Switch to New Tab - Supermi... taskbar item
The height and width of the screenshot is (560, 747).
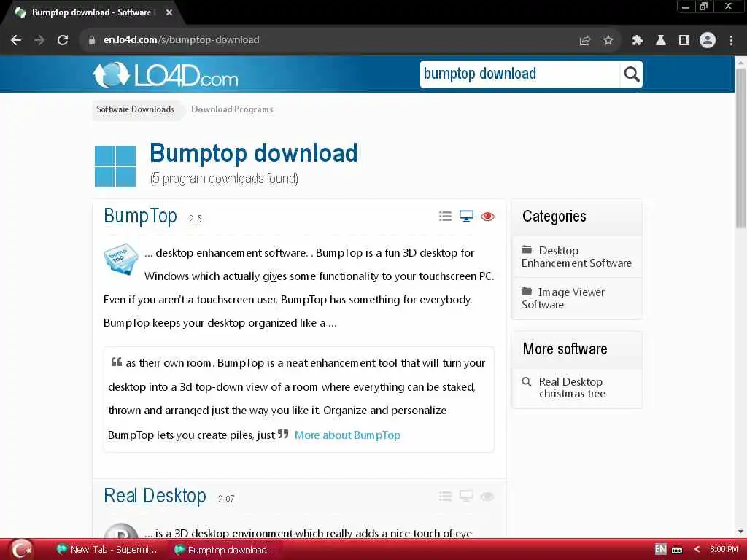click(x=107, y=550)
